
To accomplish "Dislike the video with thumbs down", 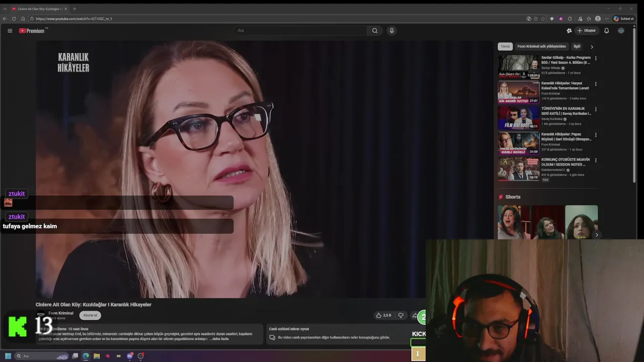I will tap(400, 315).
